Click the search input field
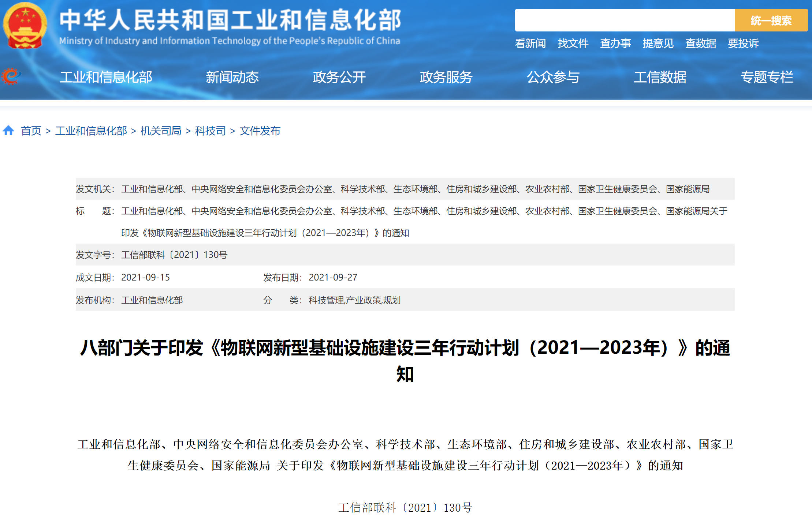 [625, 20]
